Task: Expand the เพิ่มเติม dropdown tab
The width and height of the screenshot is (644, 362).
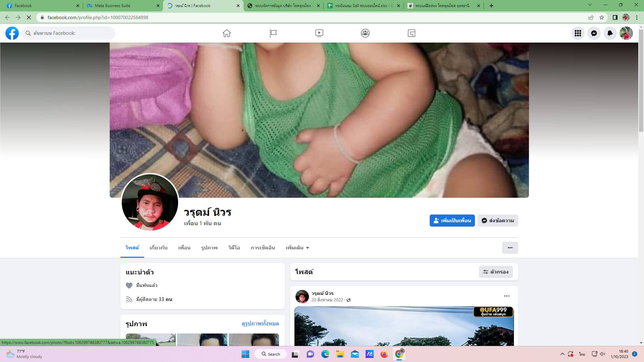Action: [297, 248]
